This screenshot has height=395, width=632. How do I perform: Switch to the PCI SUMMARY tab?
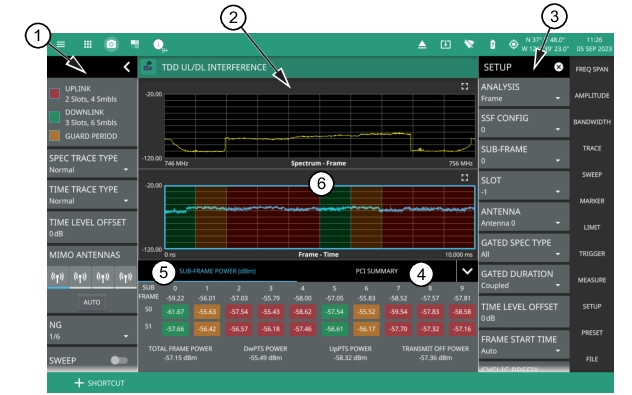(x=376, y=271)
